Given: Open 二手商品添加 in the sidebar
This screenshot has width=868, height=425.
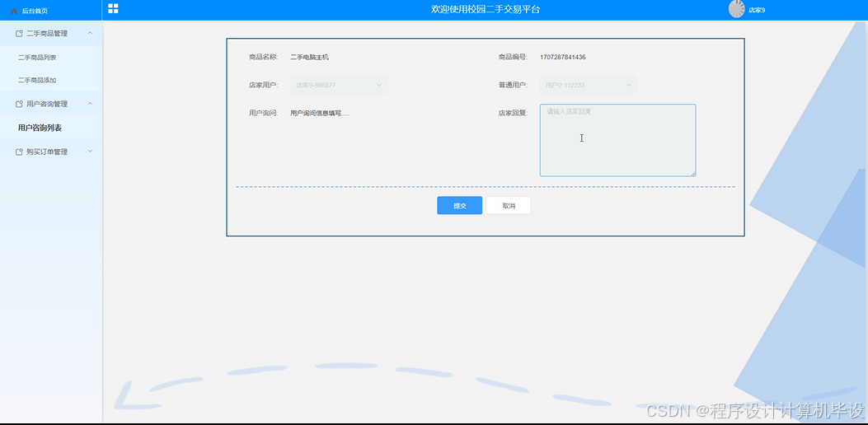Looking at the screenshot, I should pos(37,80).
